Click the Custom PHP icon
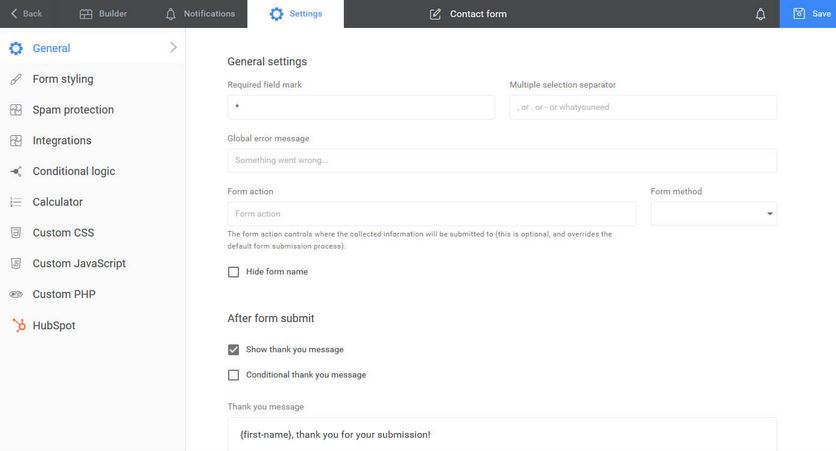The image size is (836, 451). pos(16,294)
